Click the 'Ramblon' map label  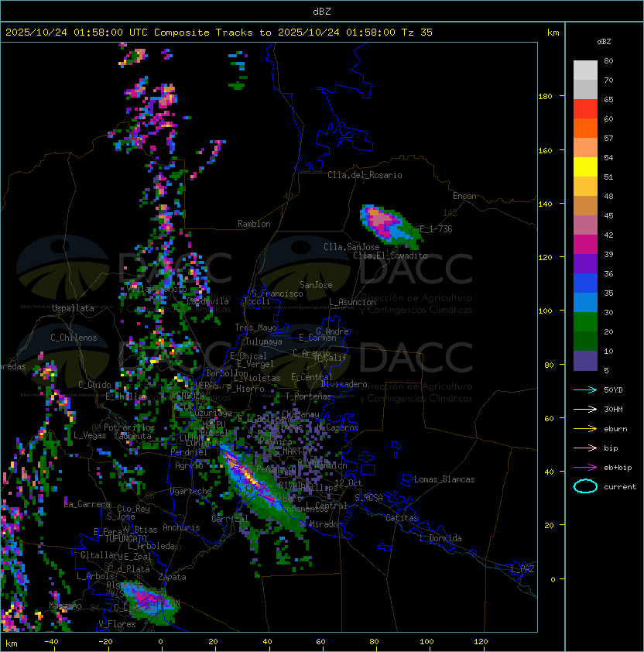tap(254, 224)
